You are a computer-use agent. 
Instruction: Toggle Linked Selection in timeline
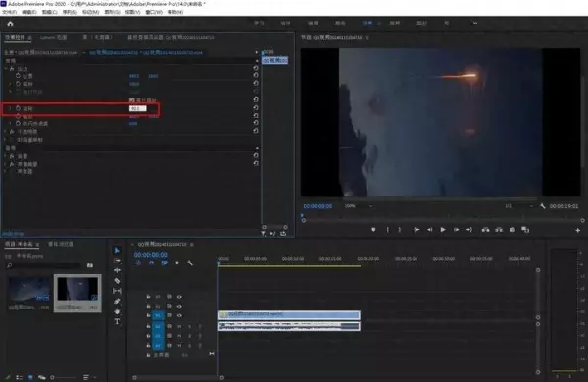164,263
